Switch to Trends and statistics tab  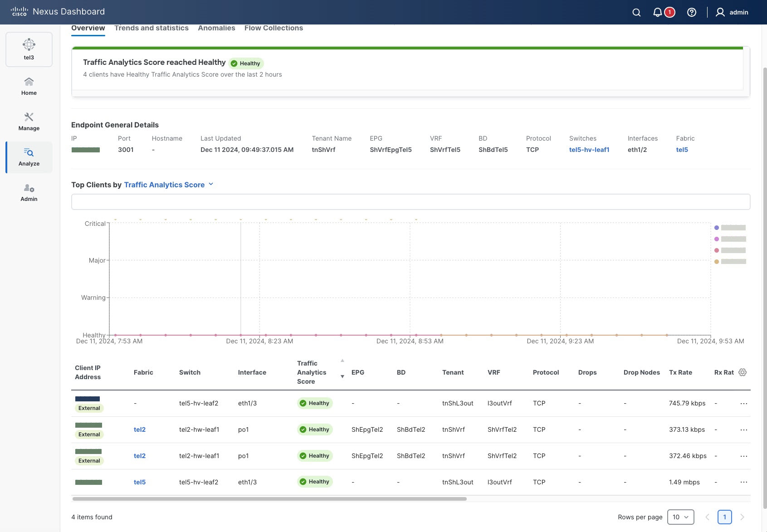(x=151, y=28)
